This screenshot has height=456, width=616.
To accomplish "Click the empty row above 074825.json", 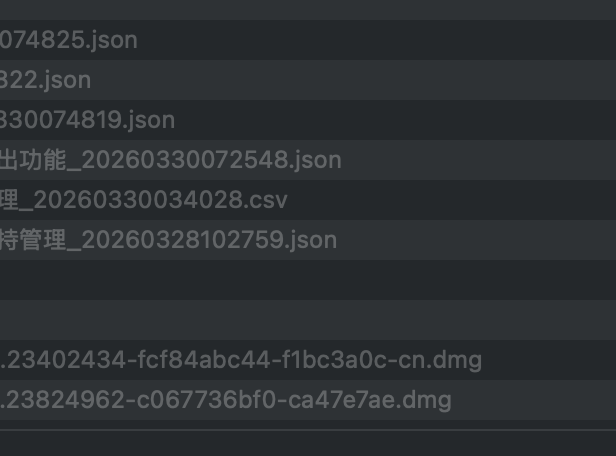I will pyautogui.click(x=300, y=10).
